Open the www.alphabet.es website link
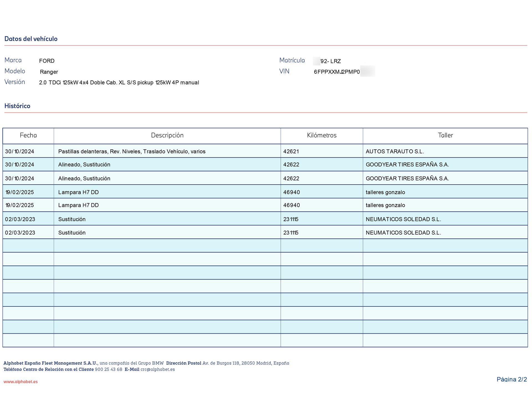The image size is (532, 399). pyautogui.click(x=21, y=382)
